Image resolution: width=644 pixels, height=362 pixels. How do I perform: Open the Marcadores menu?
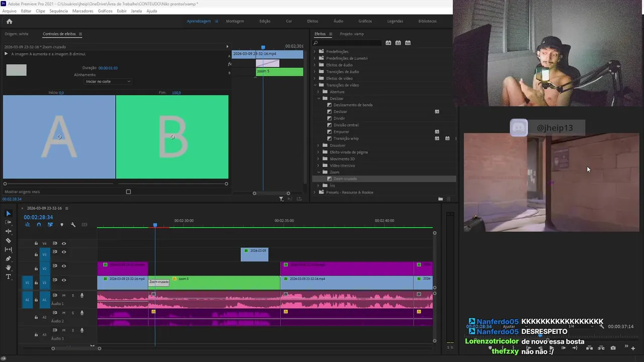[x=83, y=11]
